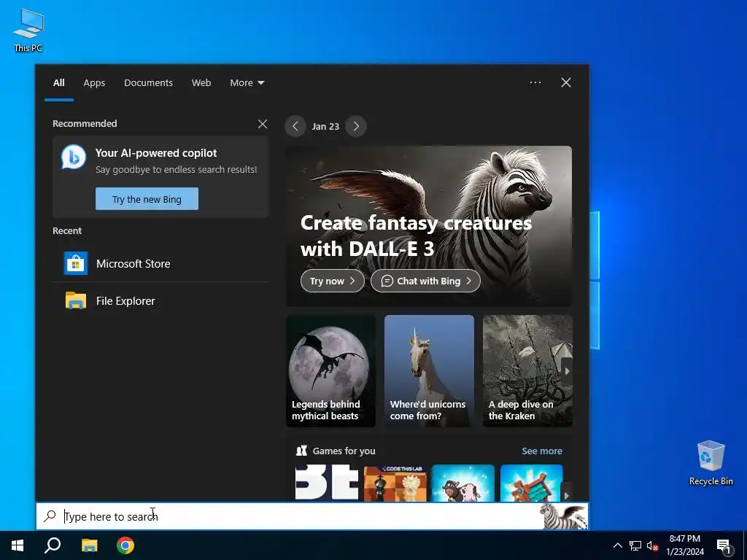Switch to the Apps tab
Viewport: 747px width, 560px height.
94,83
